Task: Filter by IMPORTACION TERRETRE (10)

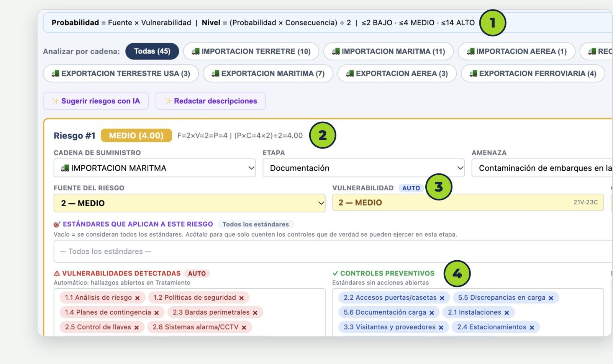Action: (x=251, y=51)
